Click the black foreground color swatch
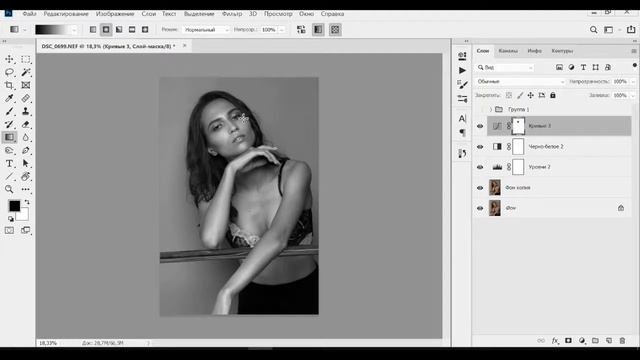640x360 pixels. tap(14, 206)
